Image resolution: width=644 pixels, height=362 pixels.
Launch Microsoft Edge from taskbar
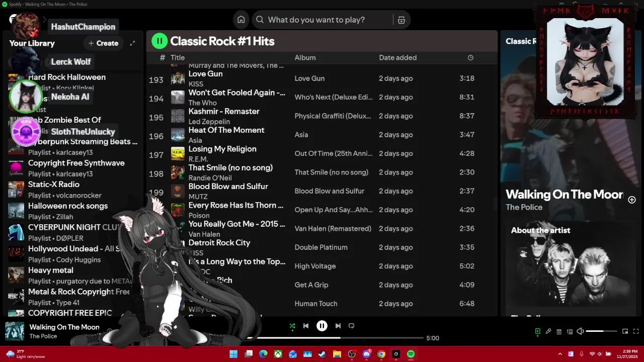click(x=263, y=354)
